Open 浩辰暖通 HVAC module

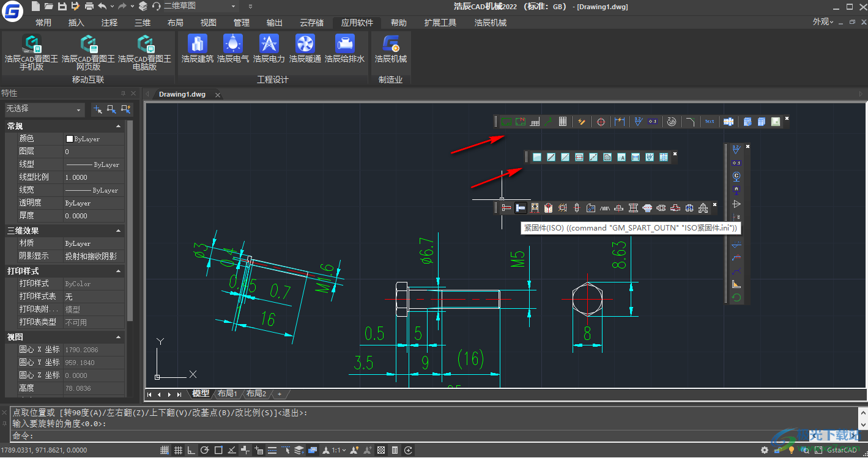click(x=305, y=49)
